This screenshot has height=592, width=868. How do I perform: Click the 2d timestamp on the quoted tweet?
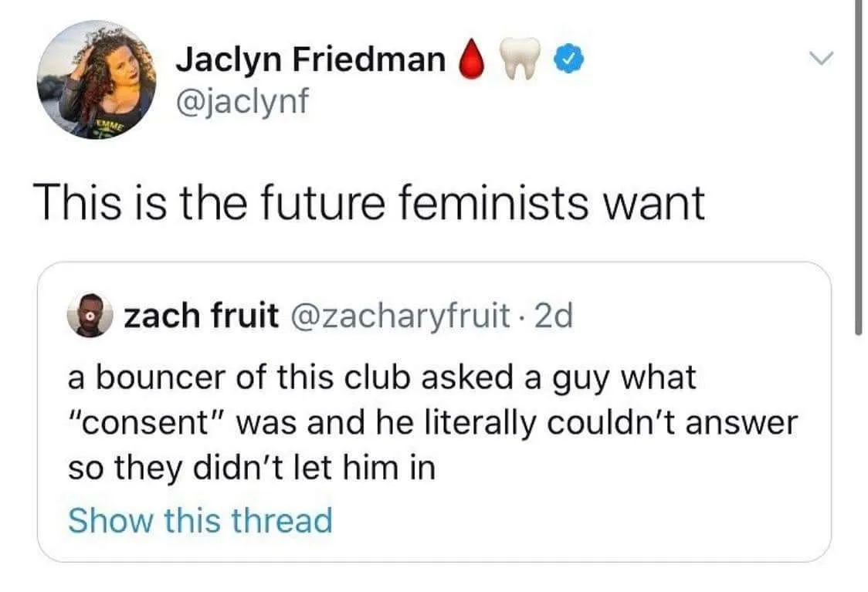tap(555, 316)
